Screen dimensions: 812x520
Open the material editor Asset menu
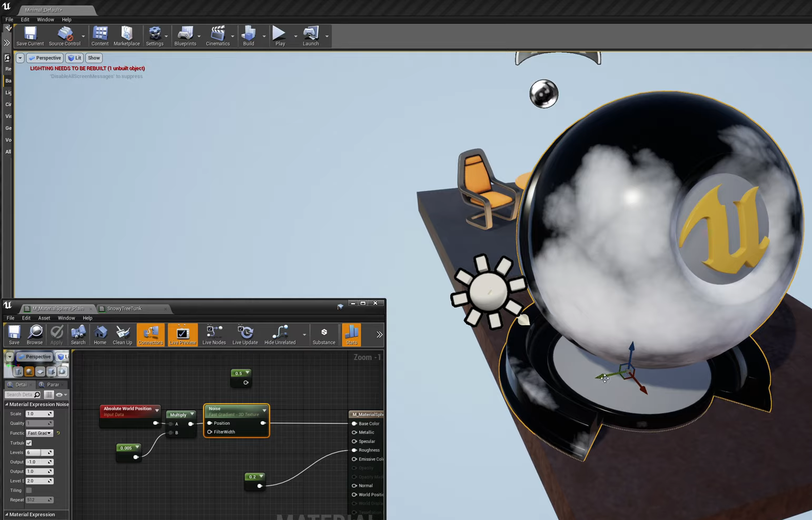pos(44,318)
